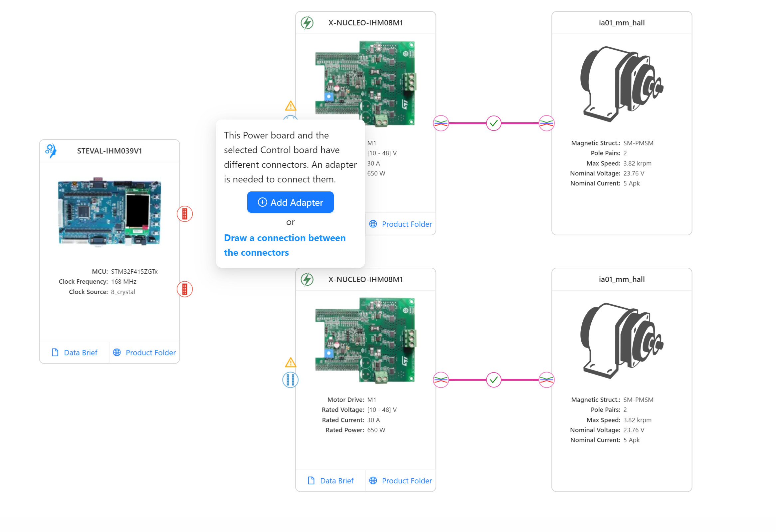Click the green checkmark on the bottom motor connection
Screen dimensions: 776x532
[x=493, y=380]
